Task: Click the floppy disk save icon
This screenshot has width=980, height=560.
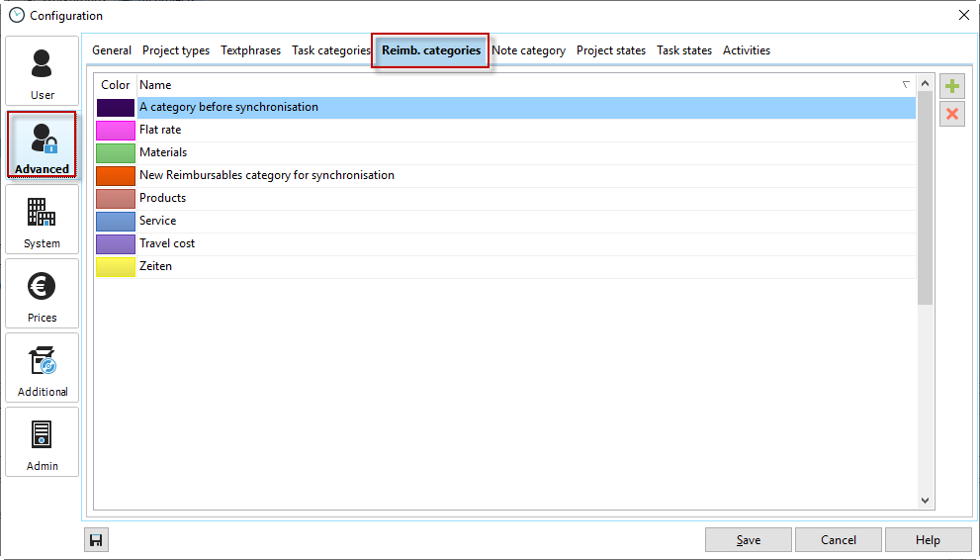Action: 96,540
